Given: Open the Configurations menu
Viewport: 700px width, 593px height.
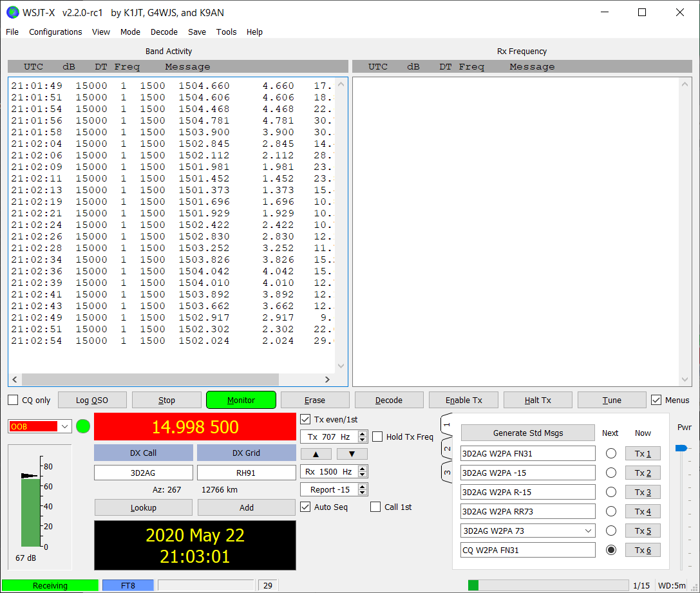Looking at the screenshot, I should [55, 32].
